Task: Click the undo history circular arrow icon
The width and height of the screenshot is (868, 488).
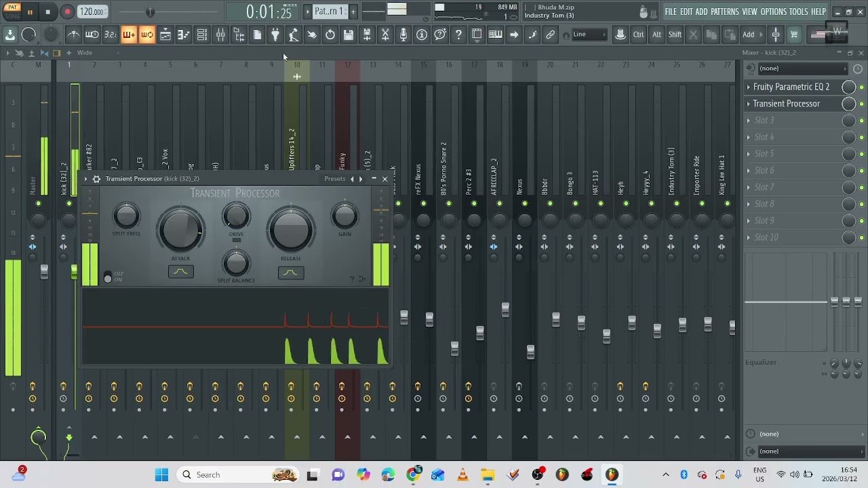Action: (x=330, y=35)
